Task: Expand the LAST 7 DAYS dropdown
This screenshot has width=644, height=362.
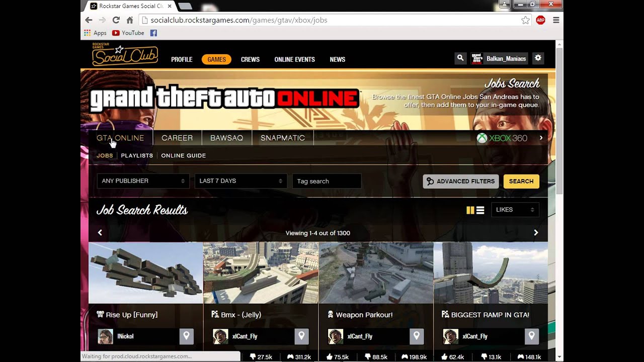Action: pyautogui.click(x=240, y=181)
